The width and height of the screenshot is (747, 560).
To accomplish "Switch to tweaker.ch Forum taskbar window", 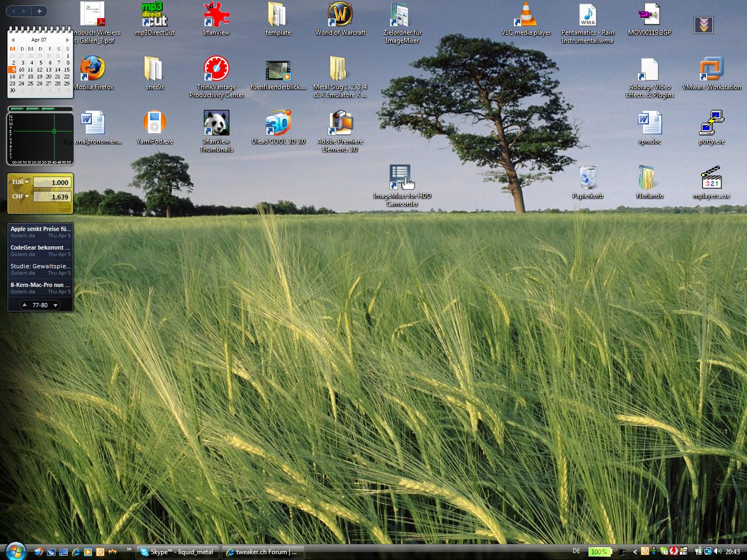I will pos(261,552).
